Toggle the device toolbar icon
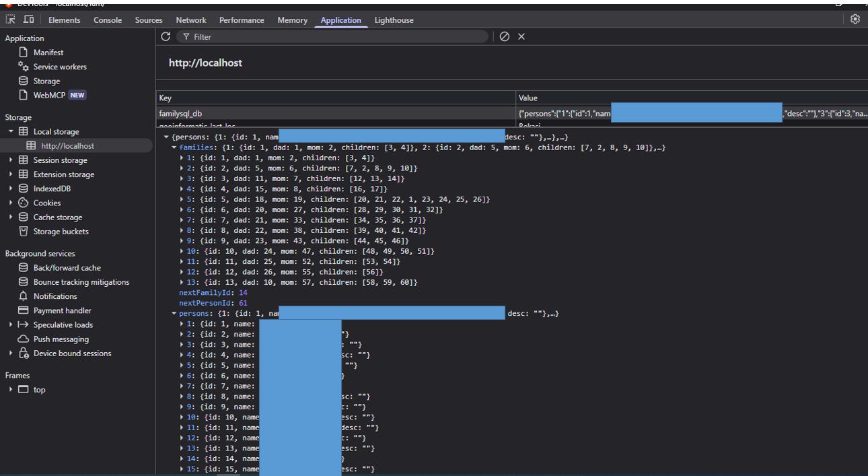Screen dimensions: 868x476 point(28,20)
